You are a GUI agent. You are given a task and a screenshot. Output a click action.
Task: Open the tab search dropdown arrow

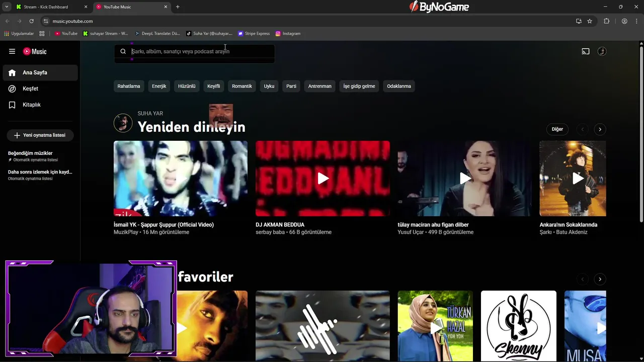[7, 7]
